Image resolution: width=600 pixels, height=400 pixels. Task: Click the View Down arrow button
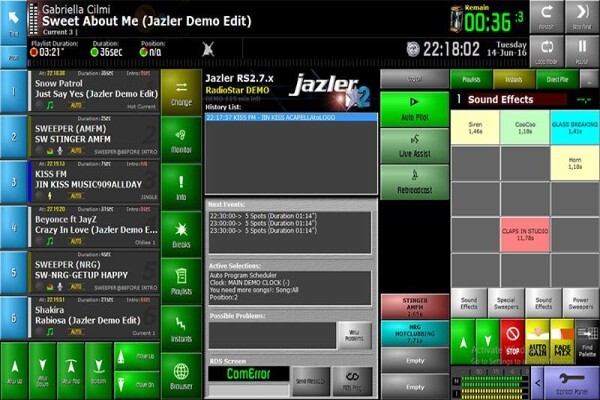[42, 371]
